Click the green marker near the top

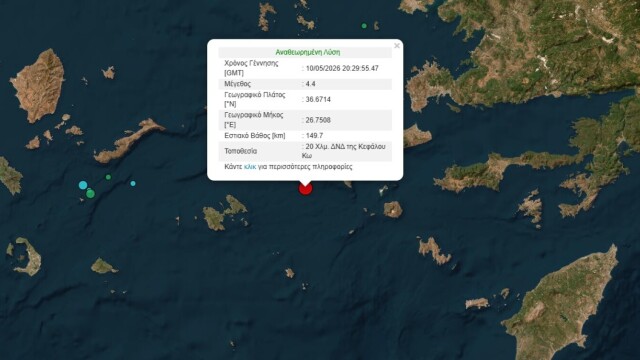(364, 26)
